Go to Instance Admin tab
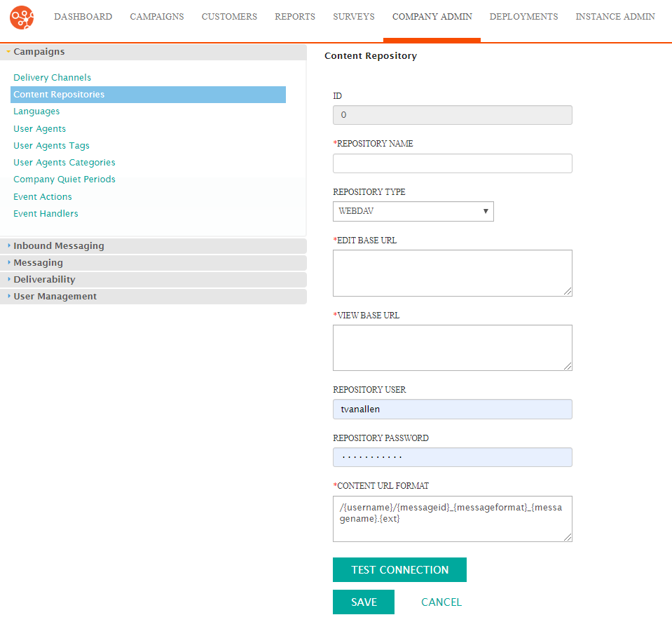 (x=615, y=17)
